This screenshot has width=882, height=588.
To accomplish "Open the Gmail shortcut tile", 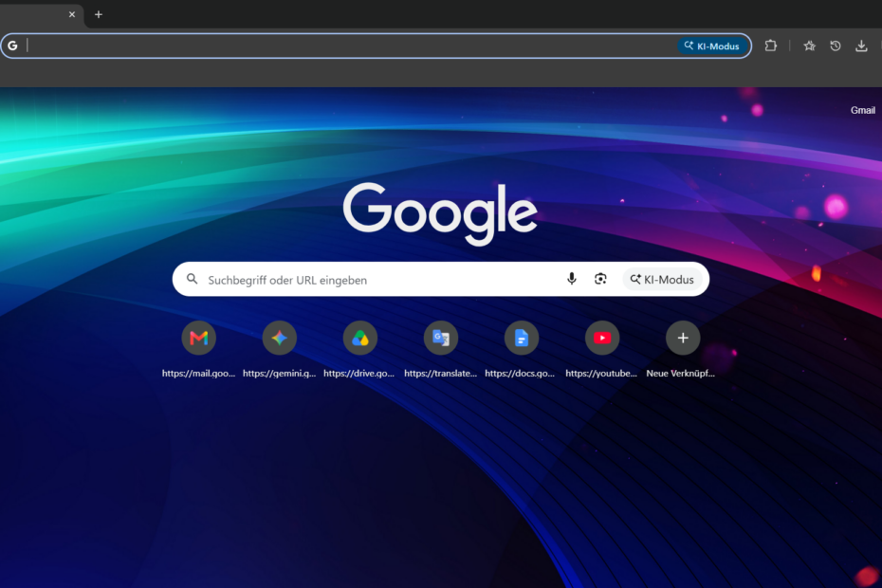I will [198, 338].
